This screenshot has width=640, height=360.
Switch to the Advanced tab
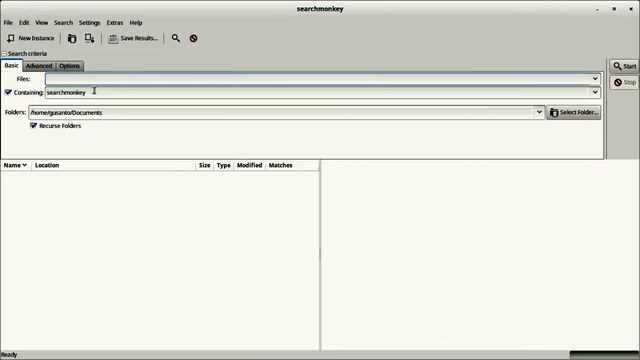39,66
